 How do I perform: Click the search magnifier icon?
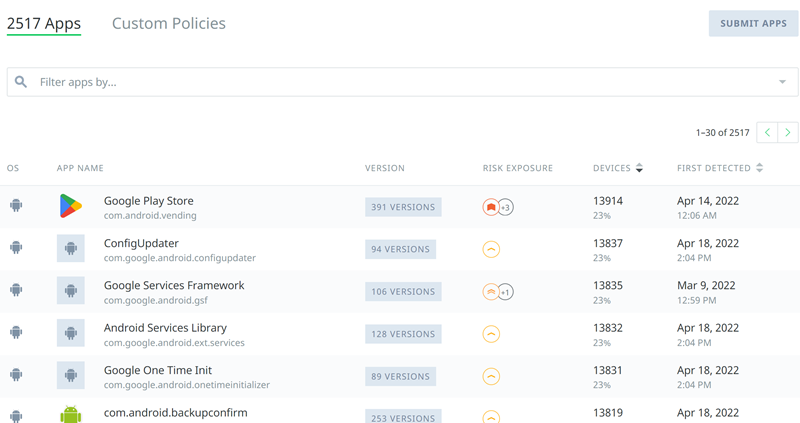21,82
